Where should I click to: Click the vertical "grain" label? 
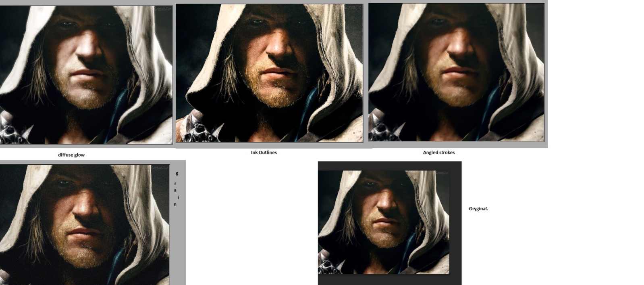tap(176, 189)
